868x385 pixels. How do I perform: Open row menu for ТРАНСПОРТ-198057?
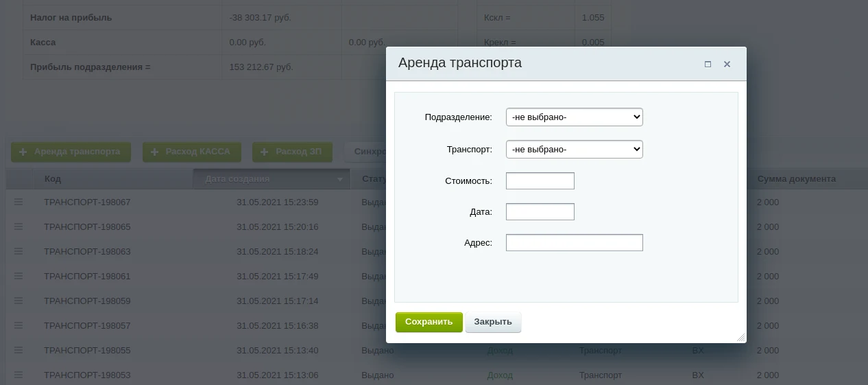19,325
